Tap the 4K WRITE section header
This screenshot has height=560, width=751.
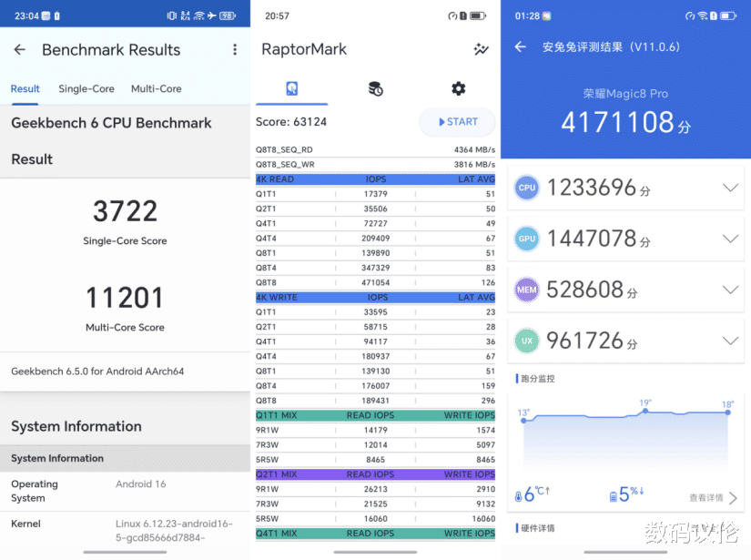point(375,298)
